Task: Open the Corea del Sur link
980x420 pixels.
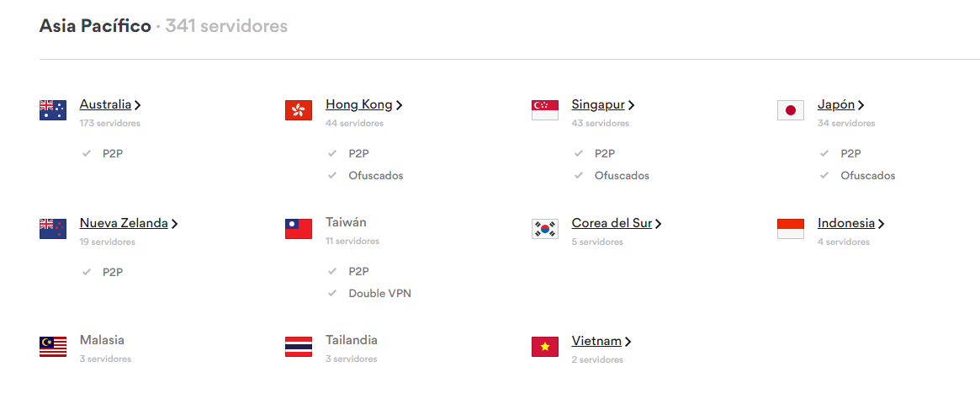Action: click(612, 223)
